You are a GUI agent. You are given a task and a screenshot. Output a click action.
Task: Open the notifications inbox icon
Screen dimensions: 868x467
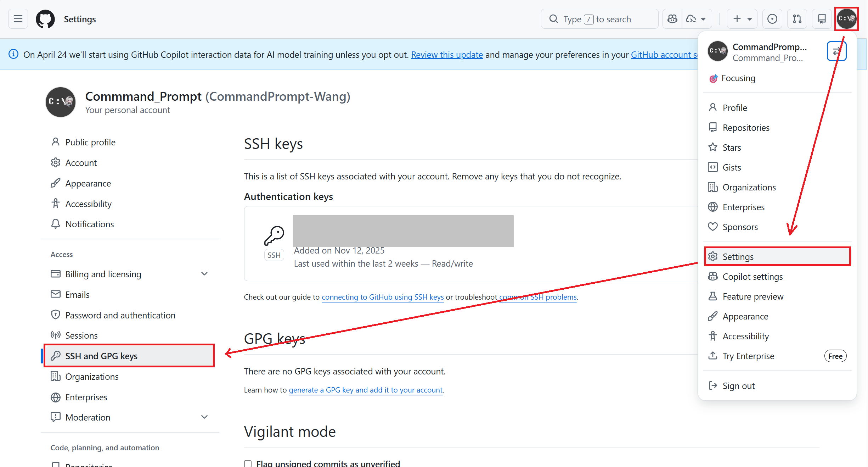point(822,19)
